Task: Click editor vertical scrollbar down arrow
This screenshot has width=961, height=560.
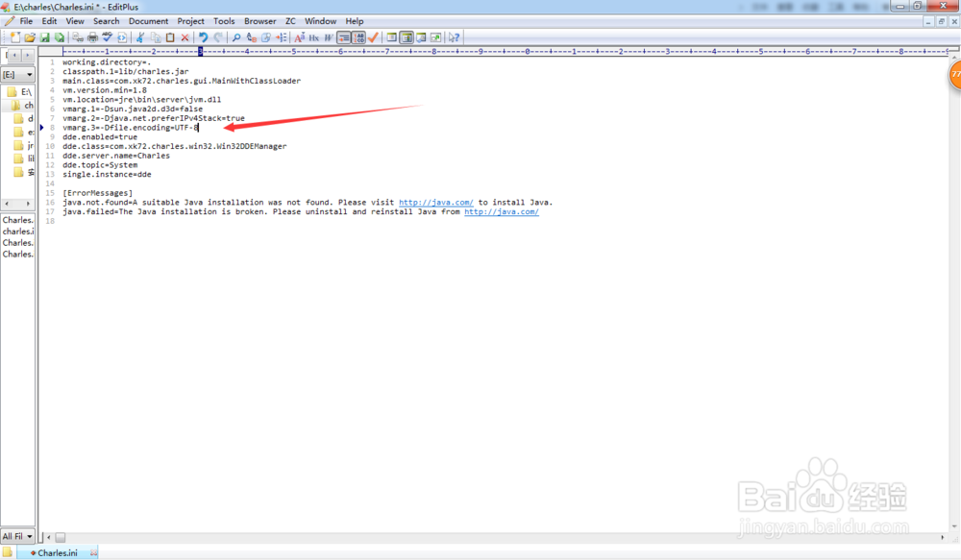Action: [x=954, y=526]
